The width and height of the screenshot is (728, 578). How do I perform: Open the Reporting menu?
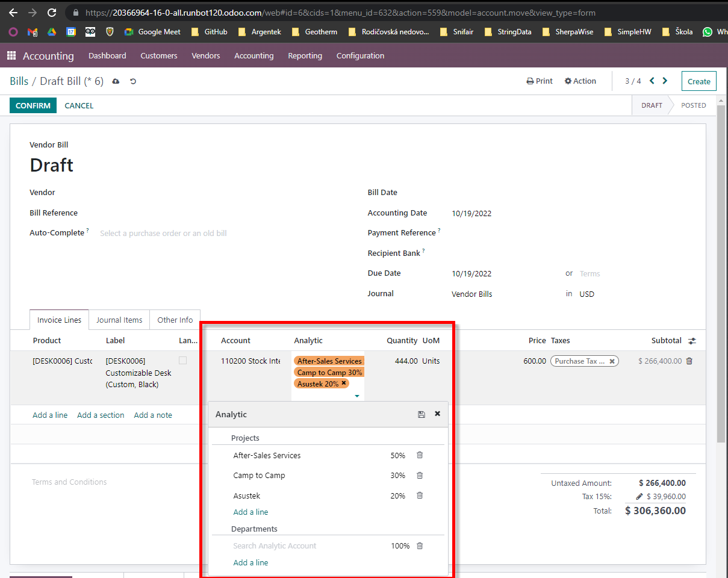pyautogui.click(x=305, y=56)
